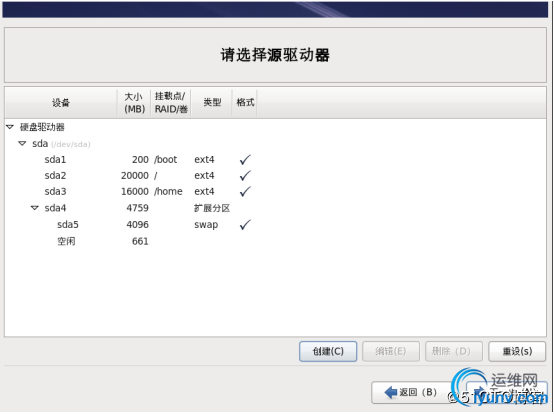Select the sda5 swap partition row
The height and width of the screenshot is (414, 554).
coord(275,225)
